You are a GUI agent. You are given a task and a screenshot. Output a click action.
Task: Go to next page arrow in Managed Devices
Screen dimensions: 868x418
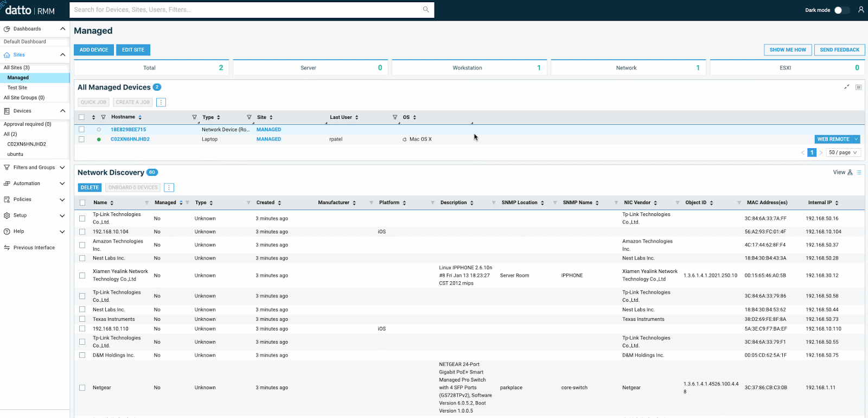pyautogui.click(x=821, y=153)
